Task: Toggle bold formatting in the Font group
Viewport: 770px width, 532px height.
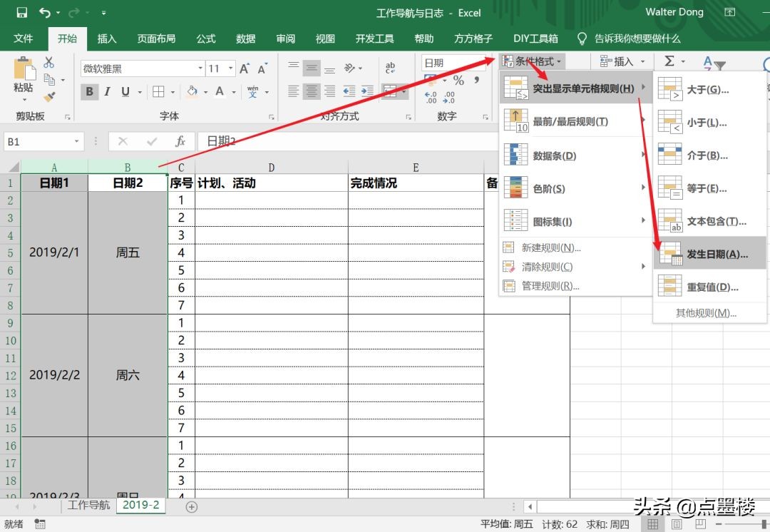Action: (88, 91)
